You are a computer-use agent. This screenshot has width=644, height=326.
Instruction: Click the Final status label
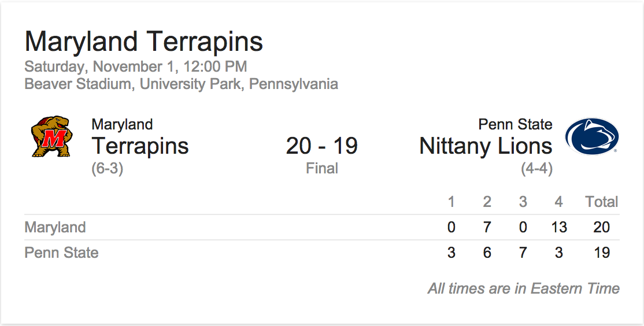322,168
